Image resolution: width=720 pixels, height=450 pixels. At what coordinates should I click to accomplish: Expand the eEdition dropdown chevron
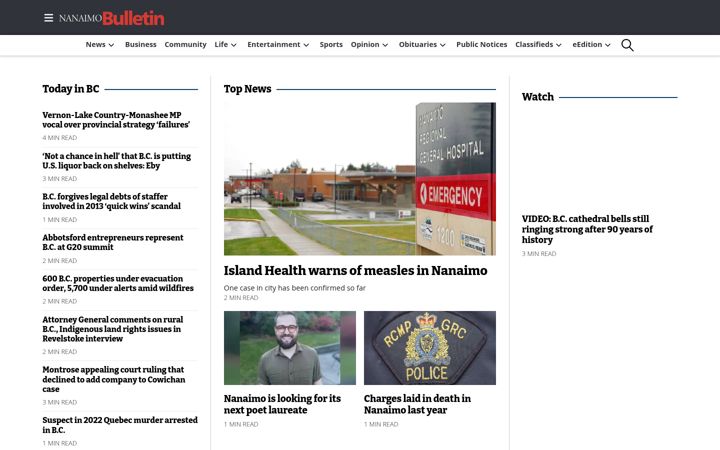pos(608,45)
